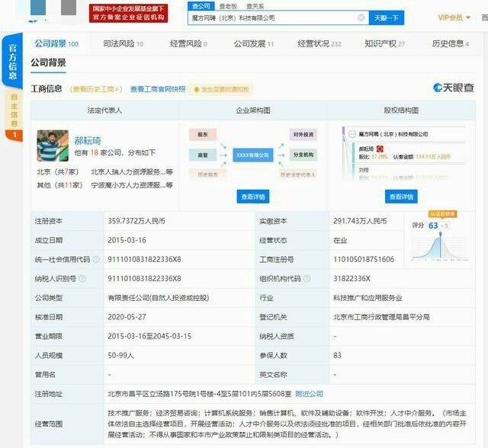Clear the search box with the X icon
The height and width of the screenshot is (448, 488).
click(361, 18)
